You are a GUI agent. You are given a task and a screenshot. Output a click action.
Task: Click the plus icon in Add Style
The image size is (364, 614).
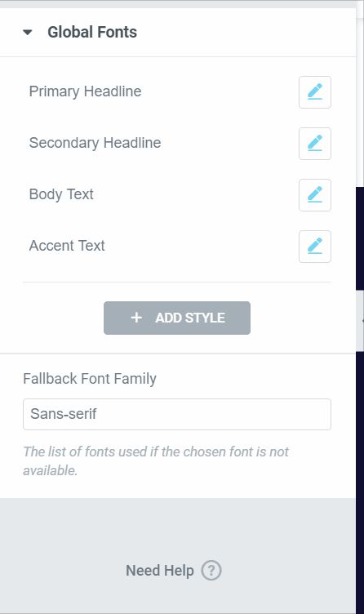[x=136, y=318]
